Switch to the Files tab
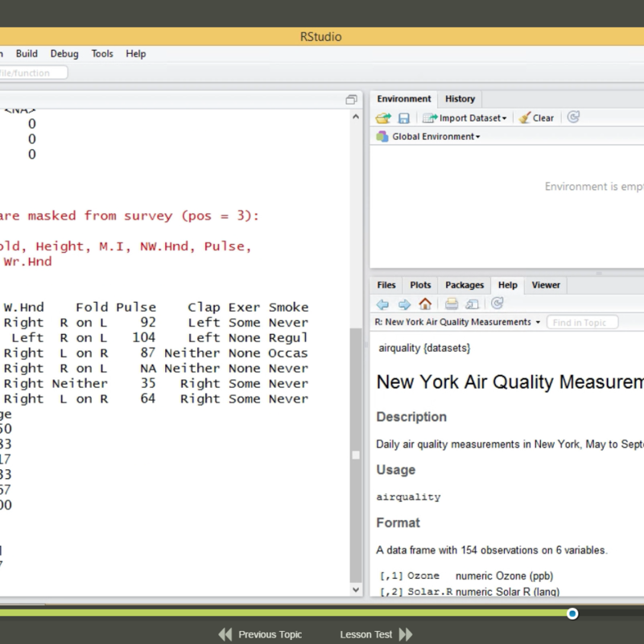 pos(386,285)
